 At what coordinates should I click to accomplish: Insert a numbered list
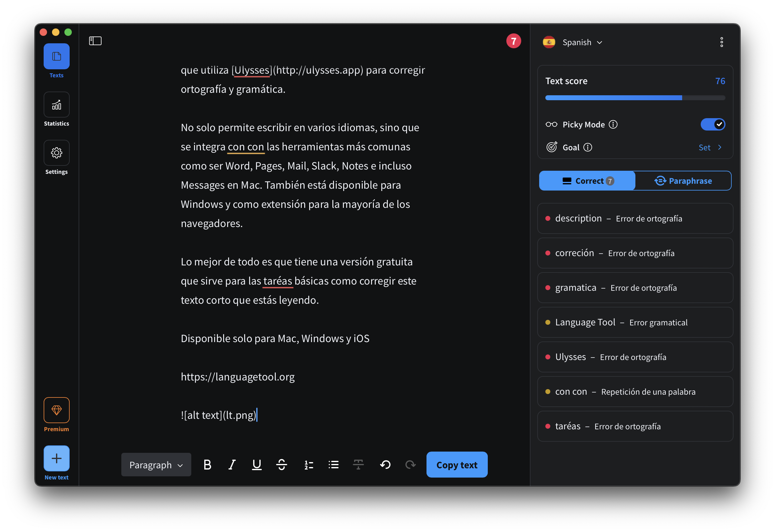[x=308, y=464]
